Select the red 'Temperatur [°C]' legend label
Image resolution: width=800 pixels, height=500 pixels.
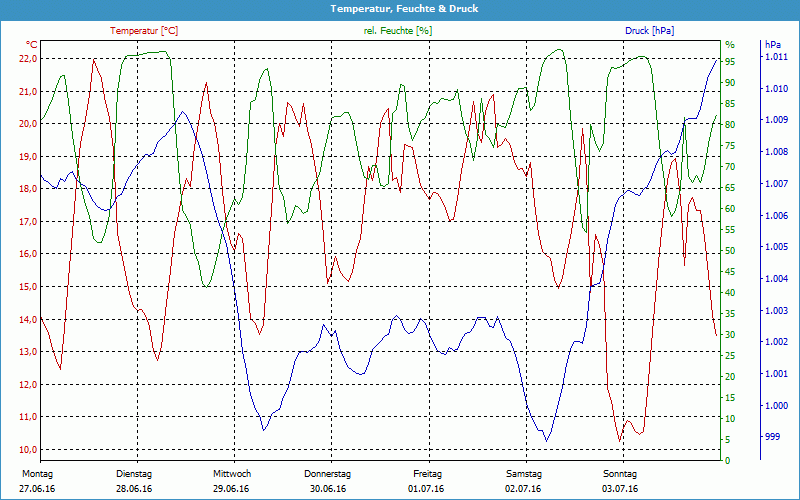pyautogui.click(x=144, y=31)
